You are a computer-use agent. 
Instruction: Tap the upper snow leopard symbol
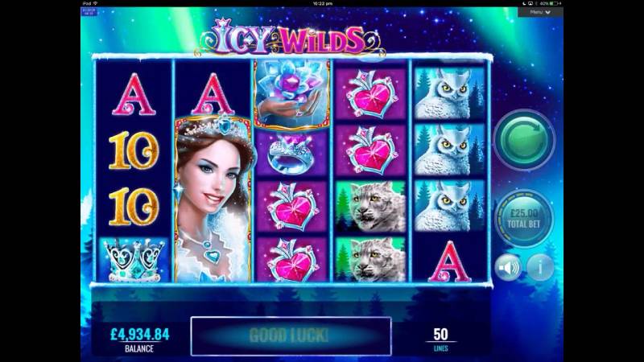pyautogui.click(x=371, y=207)
